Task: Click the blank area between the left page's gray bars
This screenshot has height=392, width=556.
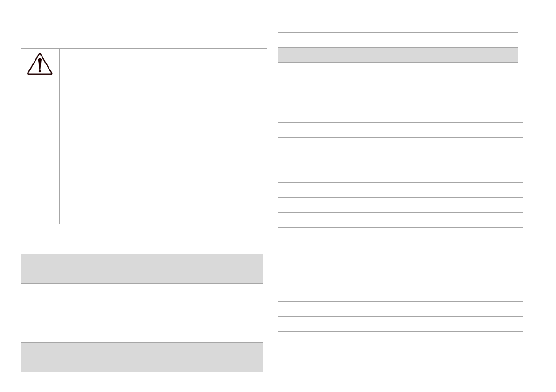Action: click(x=142, y=313)
